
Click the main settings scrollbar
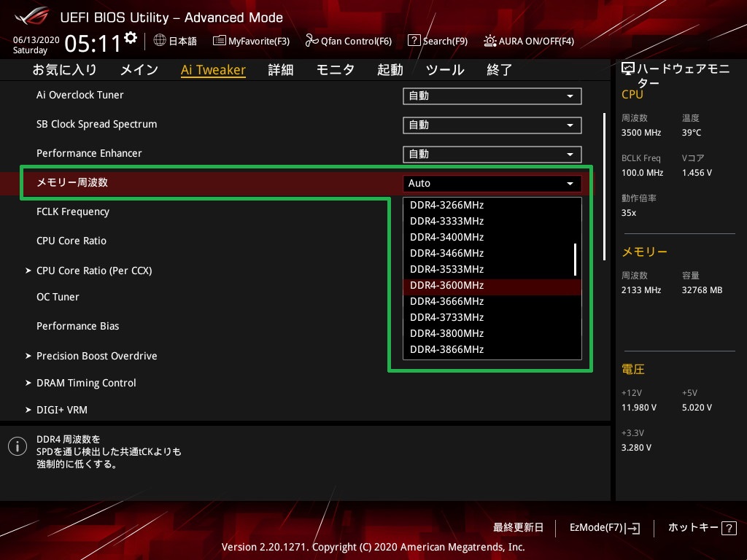pos(605,187)
